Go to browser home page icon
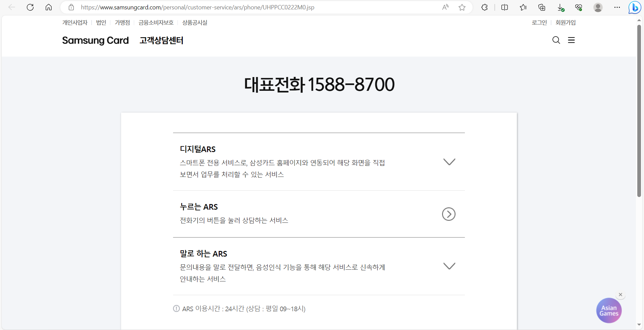 (x=49, y=7)
